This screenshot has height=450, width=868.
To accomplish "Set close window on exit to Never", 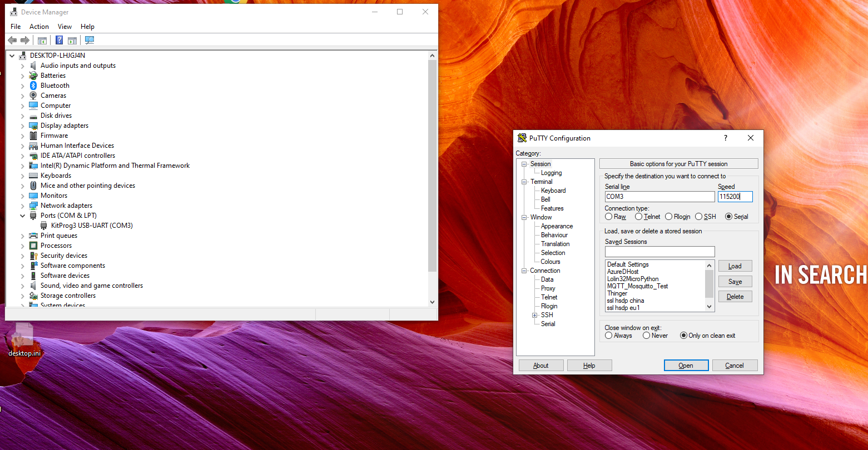I will (x=647, y=336).
